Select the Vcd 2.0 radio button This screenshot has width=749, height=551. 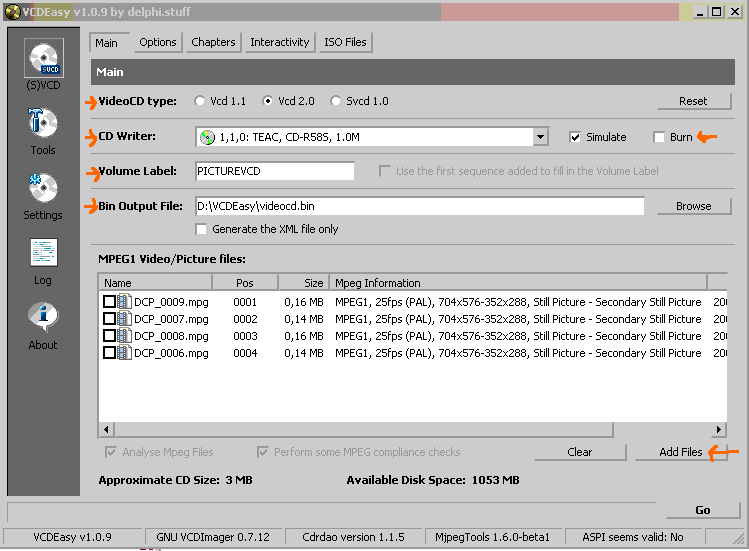[268, 101]
